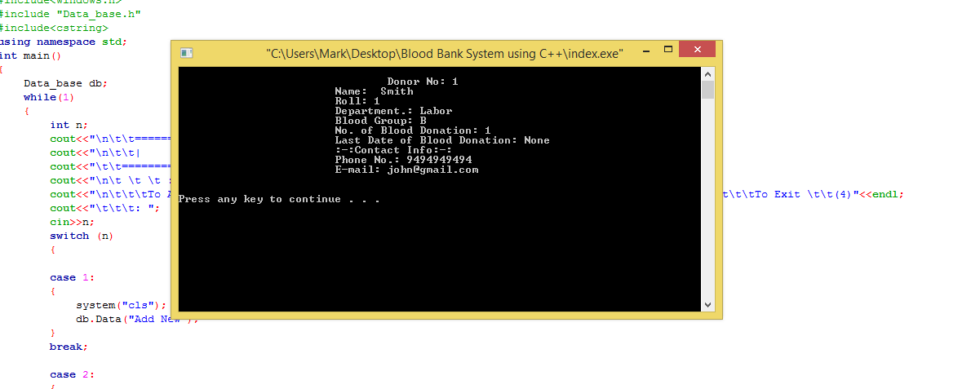Screen dimensions: 980x389
Task: Click the 'int main()' code line
Action: tap(30, 55)
